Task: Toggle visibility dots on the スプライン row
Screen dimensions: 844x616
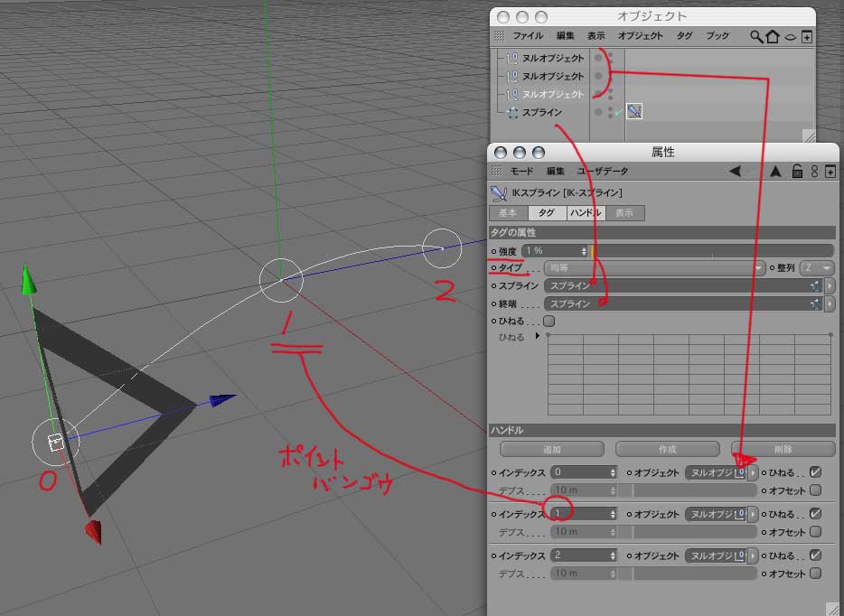Action: tap(610, 112)
